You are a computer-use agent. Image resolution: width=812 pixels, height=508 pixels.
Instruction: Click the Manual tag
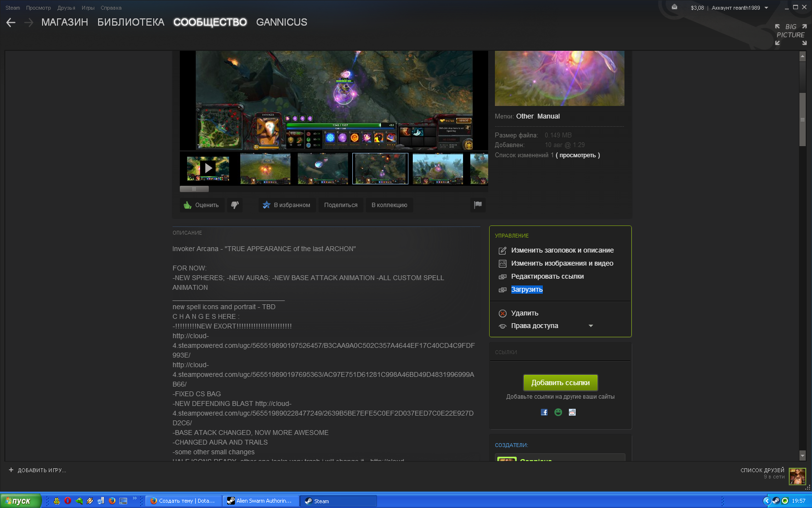[x=549, y=116]
